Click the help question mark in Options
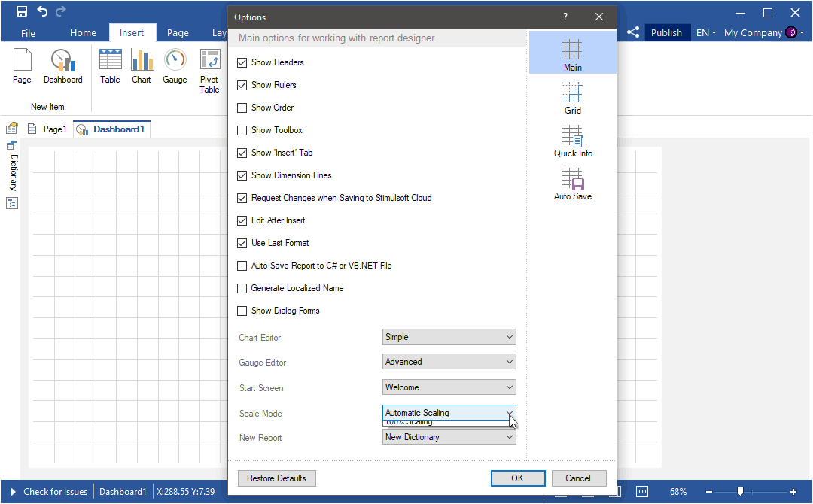 565,17
